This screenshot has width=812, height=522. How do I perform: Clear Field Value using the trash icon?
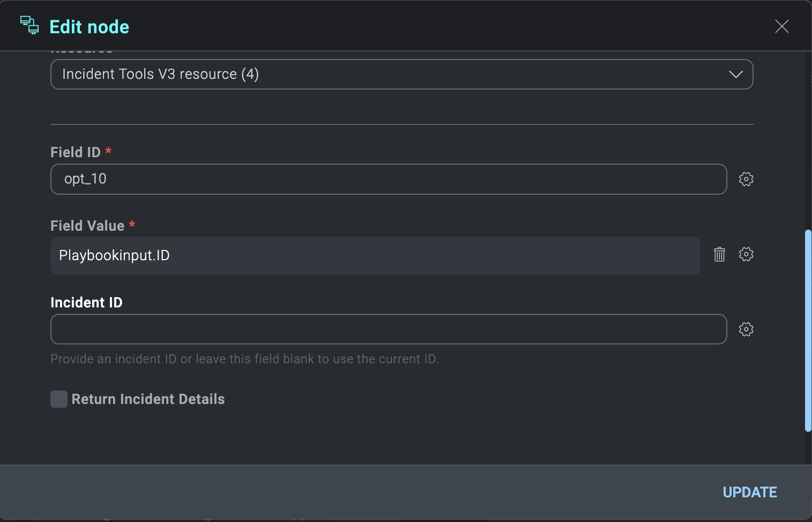coord(719,254)
